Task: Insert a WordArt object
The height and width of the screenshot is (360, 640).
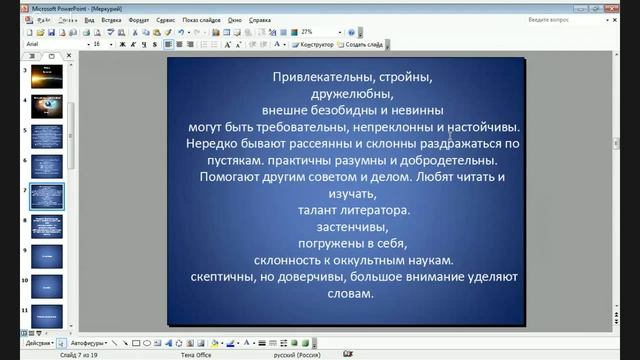Action: coord(169,343)
